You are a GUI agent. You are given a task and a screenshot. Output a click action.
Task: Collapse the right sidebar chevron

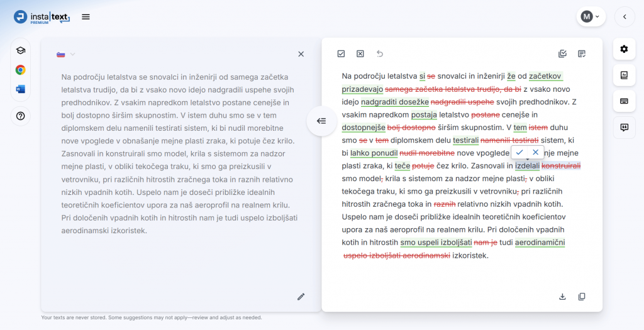tap(625, 17)
